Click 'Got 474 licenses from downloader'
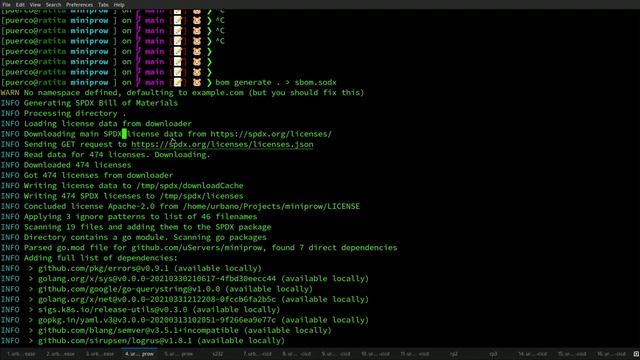Viewport: 640px width, 360px height. (98, 176)
